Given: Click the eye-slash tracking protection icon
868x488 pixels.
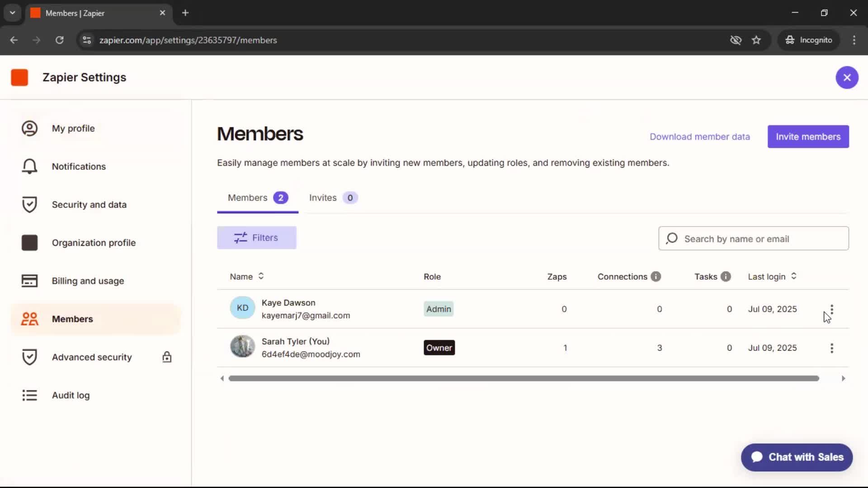Looking at the screenshot, I should pyautogui.click(x=736, y=40).
